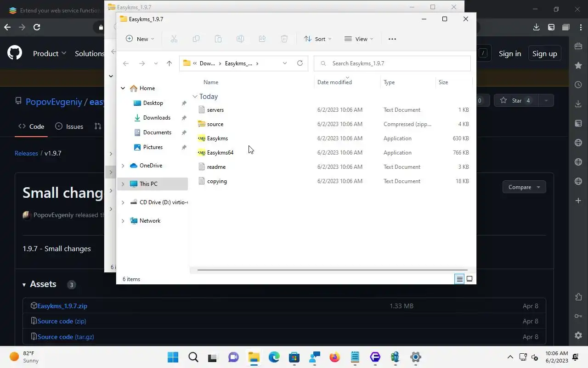The width and height of the screenshot is (588, 368).
Task: Click the Search Easykms_1.9.7 input field
Action: point(392,63)
